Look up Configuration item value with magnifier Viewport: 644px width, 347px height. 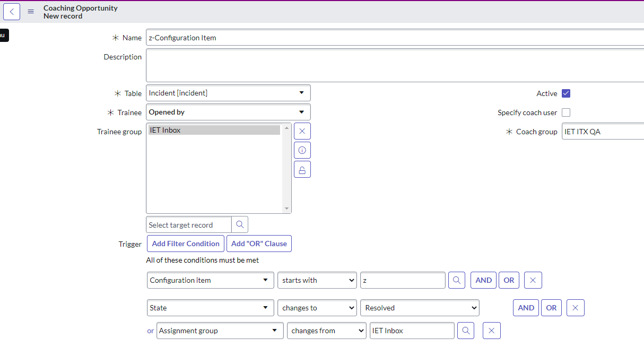click(x=456, y=280)
